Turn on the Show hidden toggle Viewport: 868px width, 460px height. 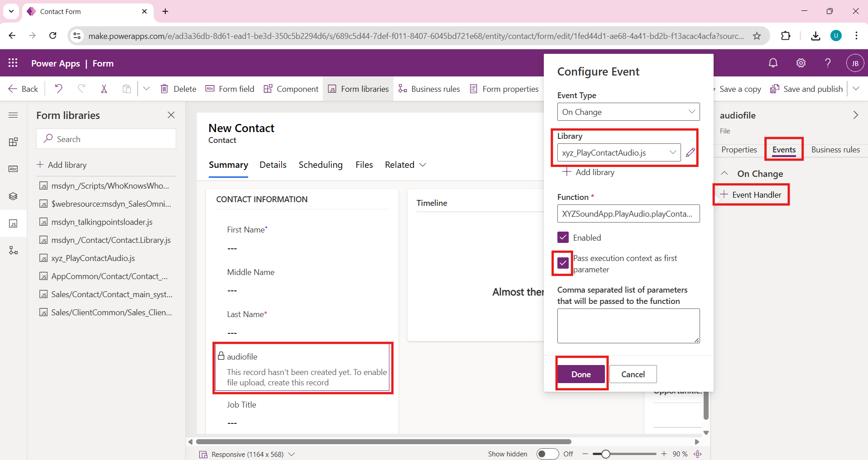pyautogui.click(x=547, y=454)
